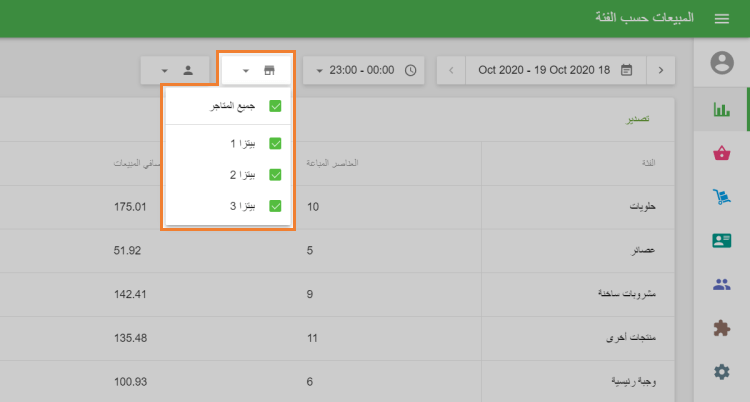The width and height of the screenshot is (750, 402).
Task: Toggle the بيتزا 1 store checkbox
Action: pyautogui.click(x=275, y=144)
